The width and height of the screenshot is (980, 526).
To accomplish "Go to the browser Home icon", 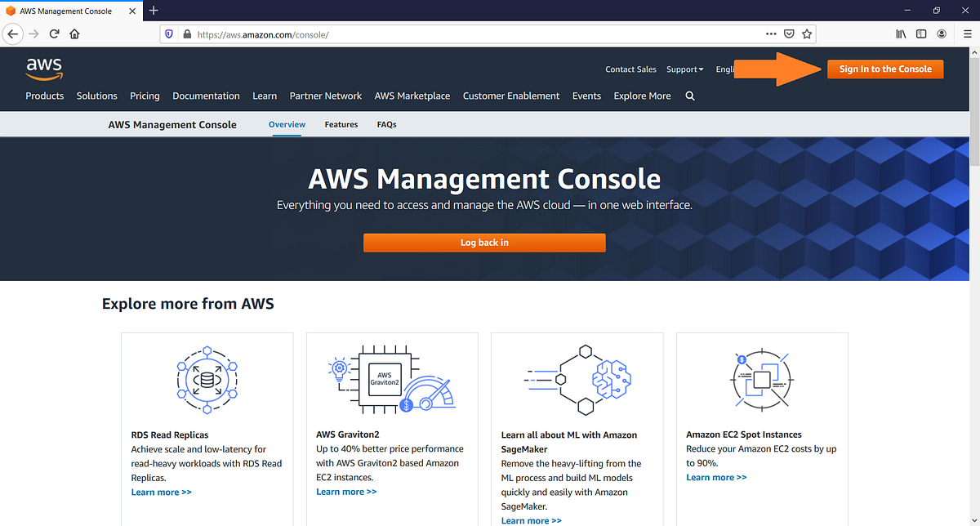I will point(74,34).
